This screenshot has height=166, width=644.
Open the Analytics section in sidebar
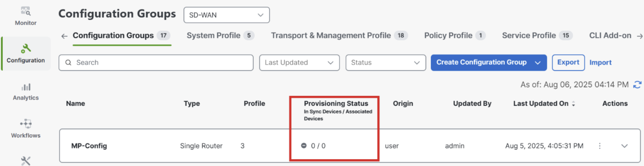pos(26,92)
